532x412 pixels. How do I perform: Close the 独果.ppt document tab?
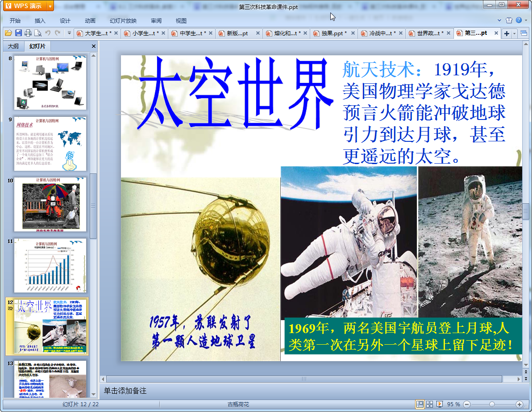[x=353, y=33]
